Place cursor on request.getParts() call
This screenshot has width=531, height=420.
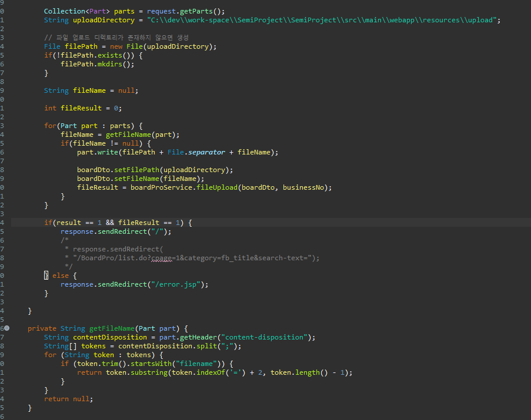point(185,11)
